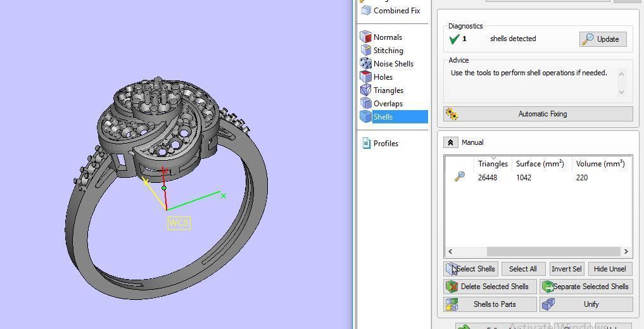Viewport: 644px width, 329px height.
Task: Collapse the Manual section
Action: point(450,142)
